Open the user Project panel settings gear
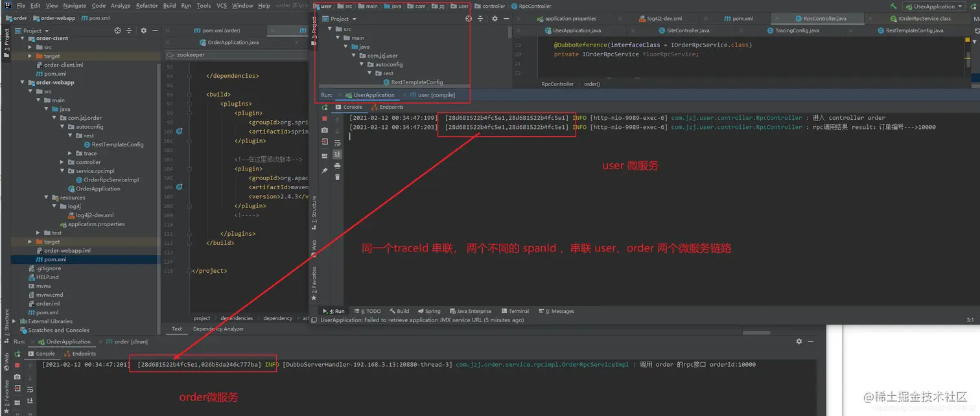 495,19
